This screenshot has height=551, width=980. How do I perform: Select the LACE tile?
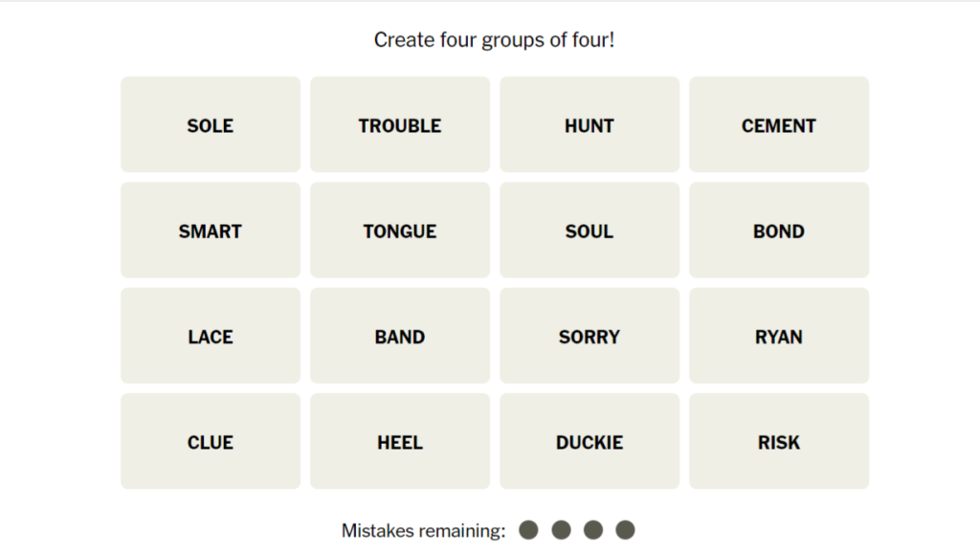211,336
